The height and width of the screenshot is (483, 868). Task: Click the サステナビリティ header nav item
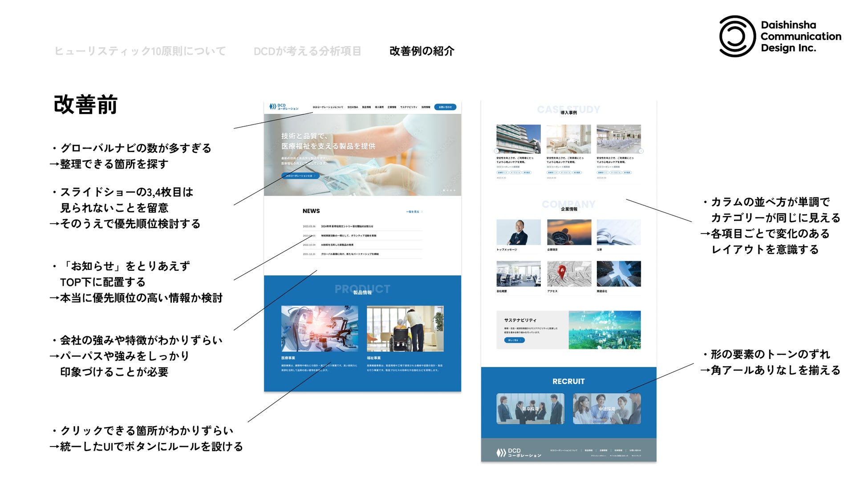[408, 107]
